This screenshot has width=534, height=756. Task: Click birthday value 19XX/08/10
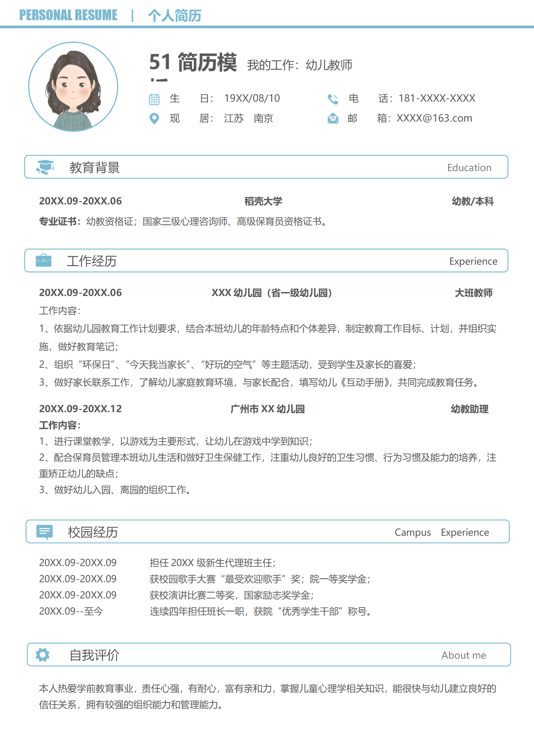(252, 98)
